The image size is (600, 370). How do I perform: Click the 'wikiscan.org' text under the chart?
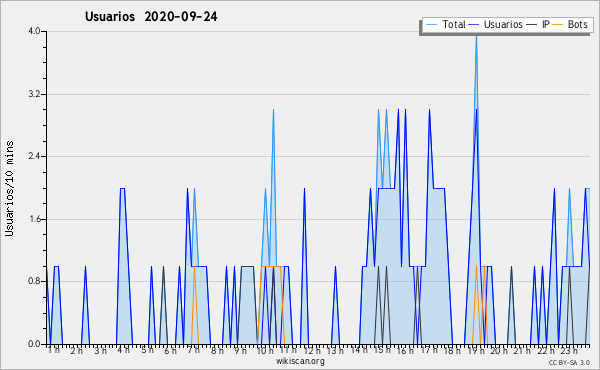300,361
